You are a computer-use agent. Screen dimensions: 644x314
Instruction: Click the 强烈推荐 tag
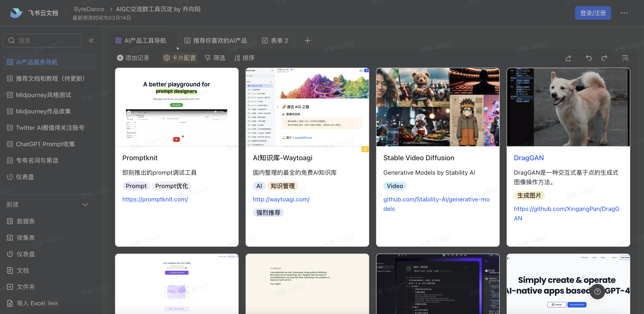268,213
